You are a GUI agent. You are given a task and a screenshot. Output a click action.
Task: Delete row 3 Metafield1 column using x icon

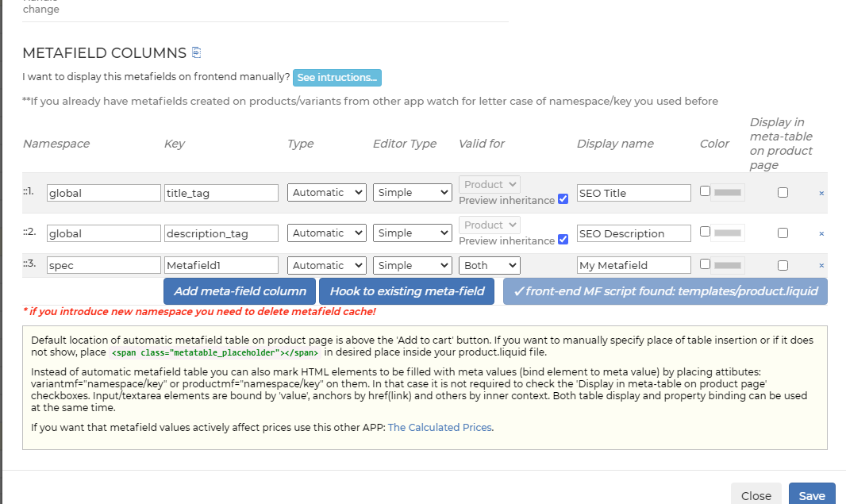[x=821, y=265]
